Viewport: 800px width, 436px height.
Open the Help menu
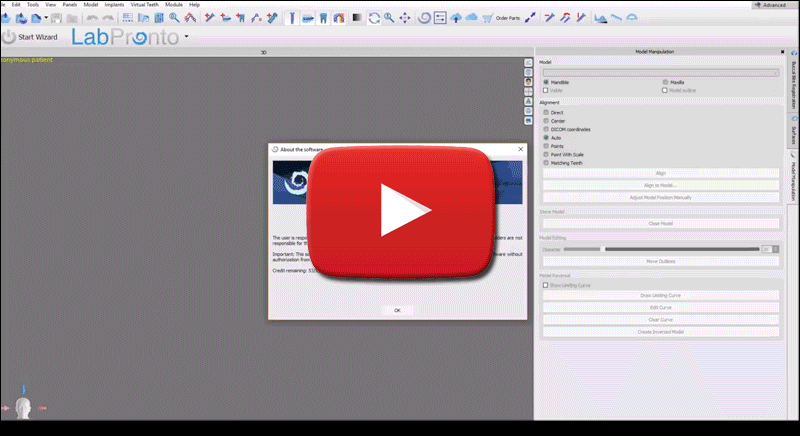(x=194, y=5)
